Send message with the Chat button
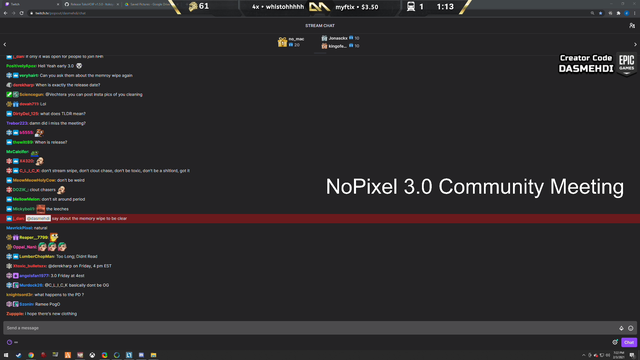The image size is (640, 360). click(629, 342)
